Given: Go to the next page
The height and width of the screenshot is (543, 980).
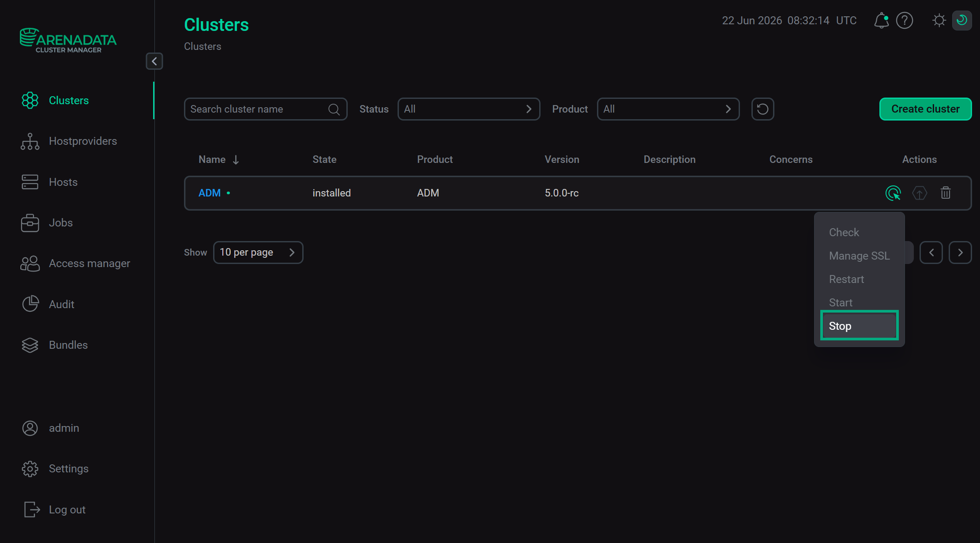Looking at the screenshot, I should pyautogui.click(x=960, y=253).
